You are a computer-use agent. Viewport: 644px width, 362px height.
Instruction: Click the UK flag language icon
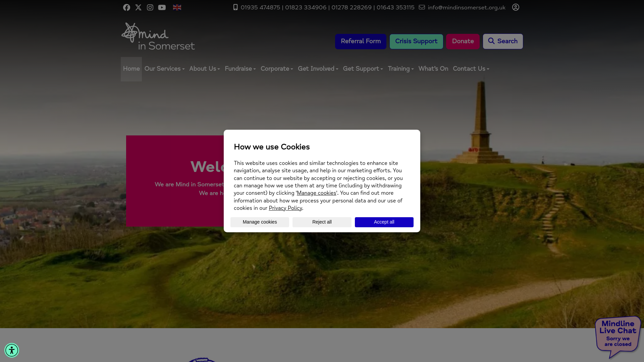tap(177, 7)
